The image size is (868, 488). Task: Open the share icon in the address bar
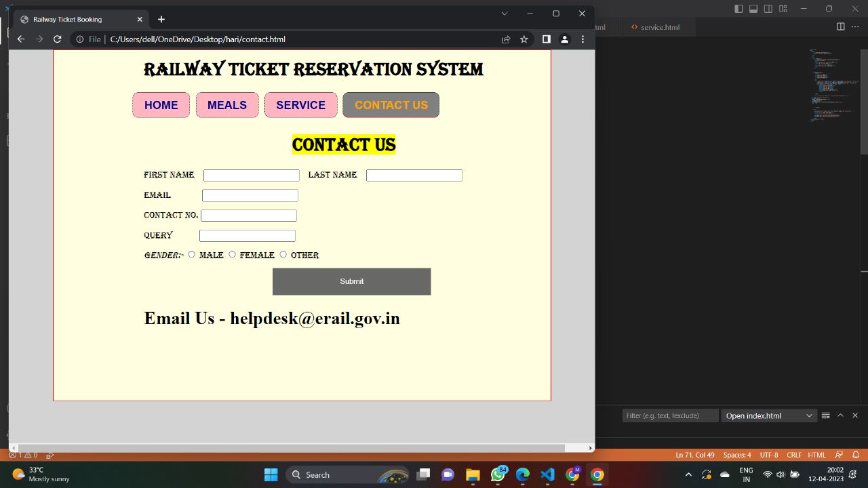[506, 39]
